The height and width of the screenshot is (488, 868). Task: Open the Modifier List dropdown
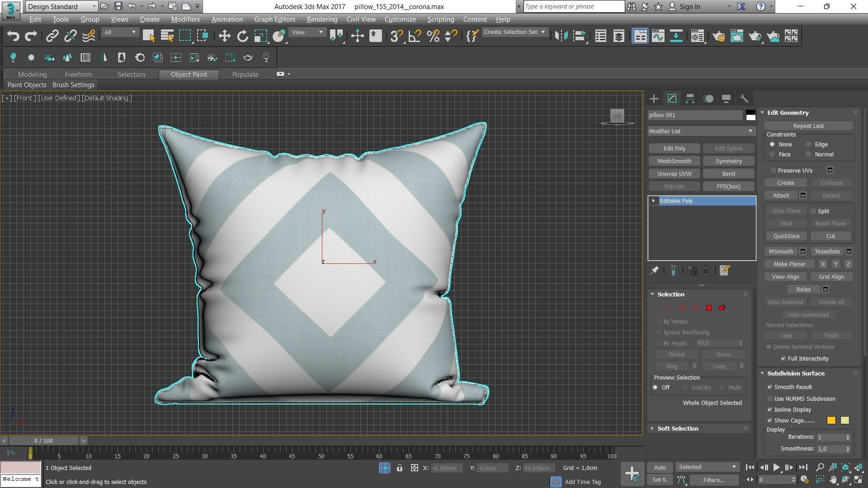[x=702, y=131]
